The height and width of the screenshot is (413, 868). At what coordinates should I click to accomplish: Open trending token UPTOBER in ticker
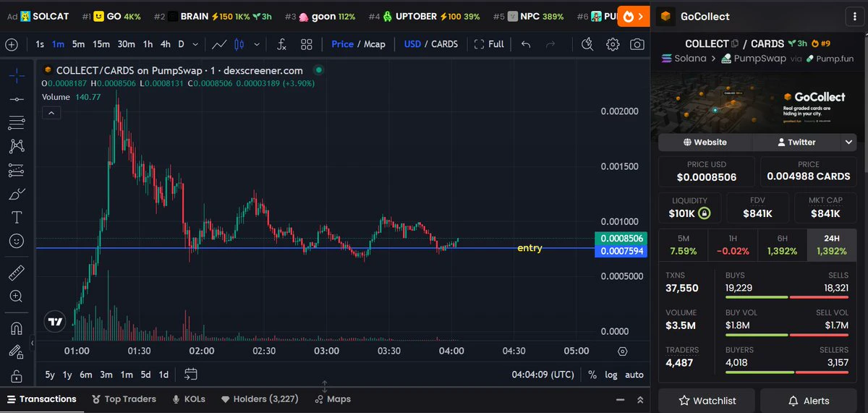tap(424, 16)
